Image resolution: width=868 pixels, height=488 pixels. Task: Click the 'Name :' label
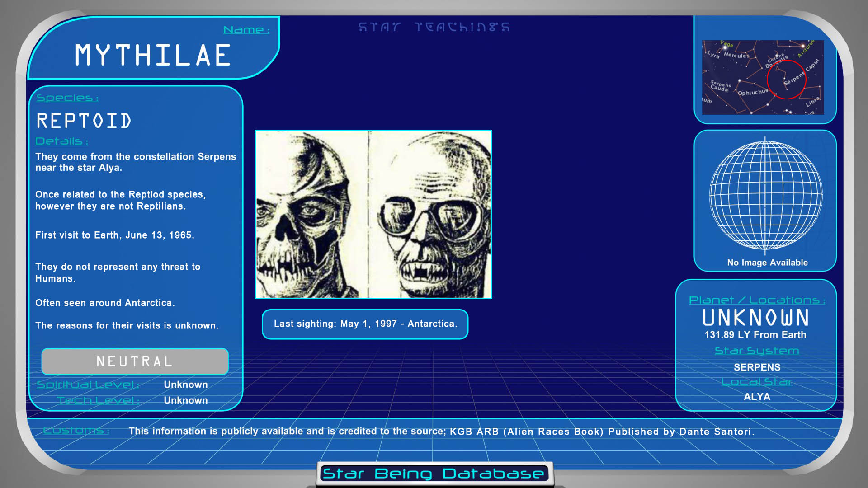coord(246,30)
